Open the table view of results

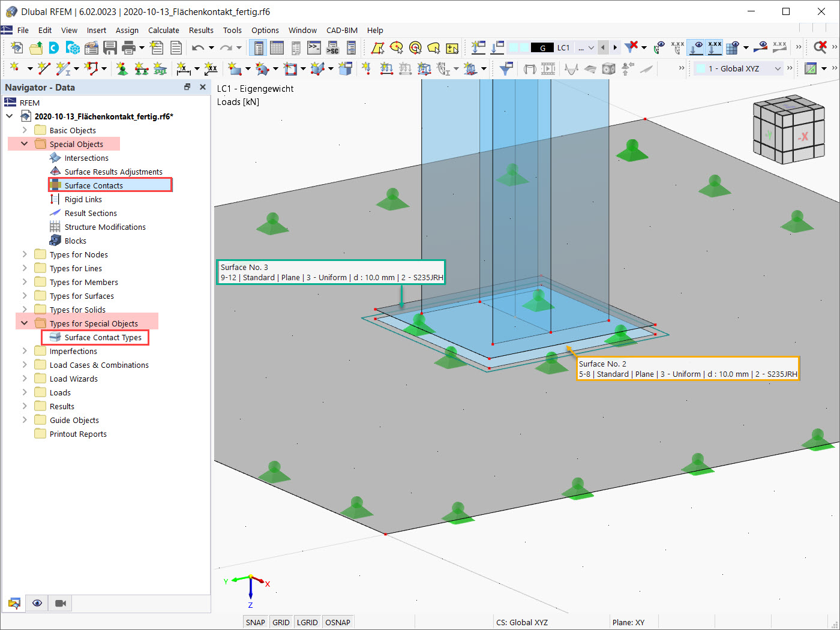point(277,47)
